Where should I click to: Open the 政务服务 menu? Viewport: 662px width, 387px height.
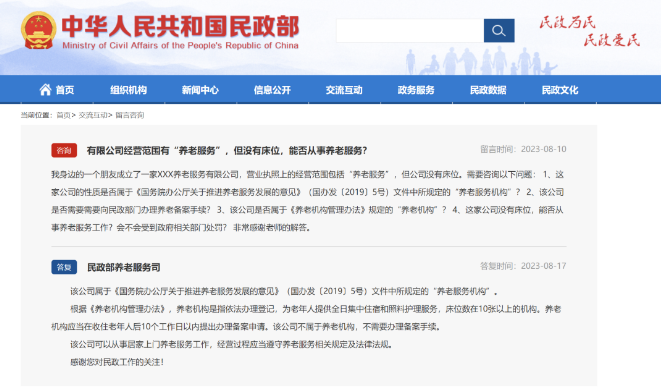pos(416,90)
